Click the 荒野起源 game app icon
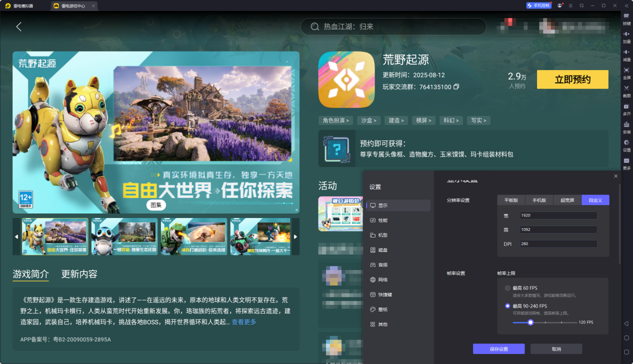Viewport: 633px width, 364px height. [x=346, y=79]
